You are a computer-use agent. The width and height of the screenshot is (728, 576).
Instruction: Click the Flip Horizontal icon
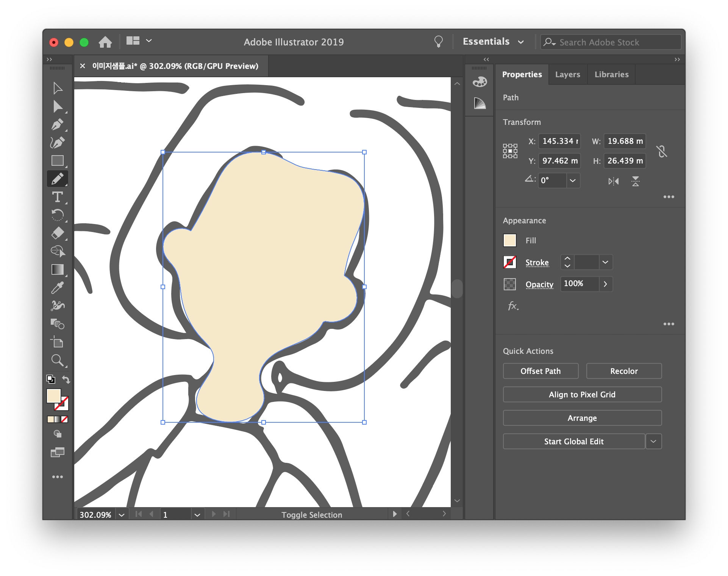point(613,181)
